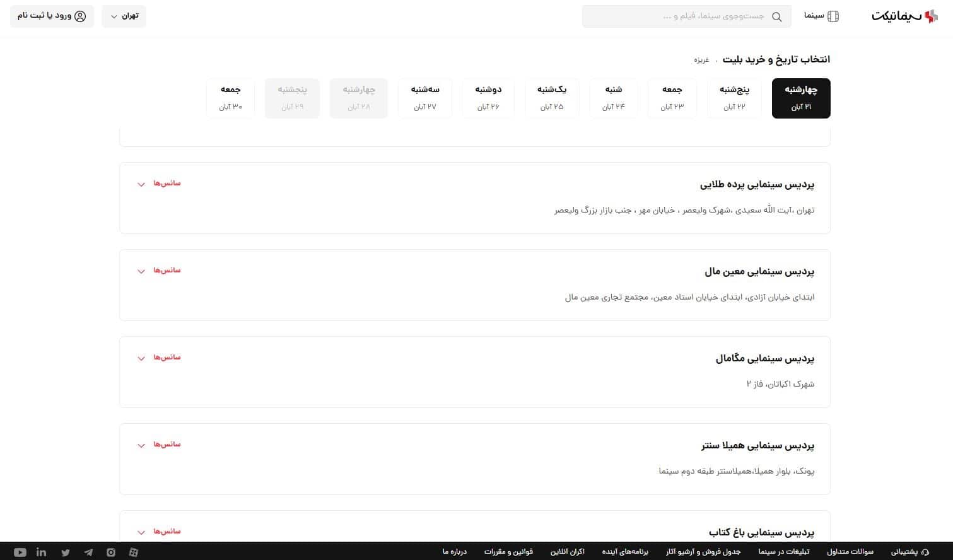Click address starting with تهران ،آیت الله سعیدی
Viewport: 953px width, 560px height.
(x=684, y=210)
